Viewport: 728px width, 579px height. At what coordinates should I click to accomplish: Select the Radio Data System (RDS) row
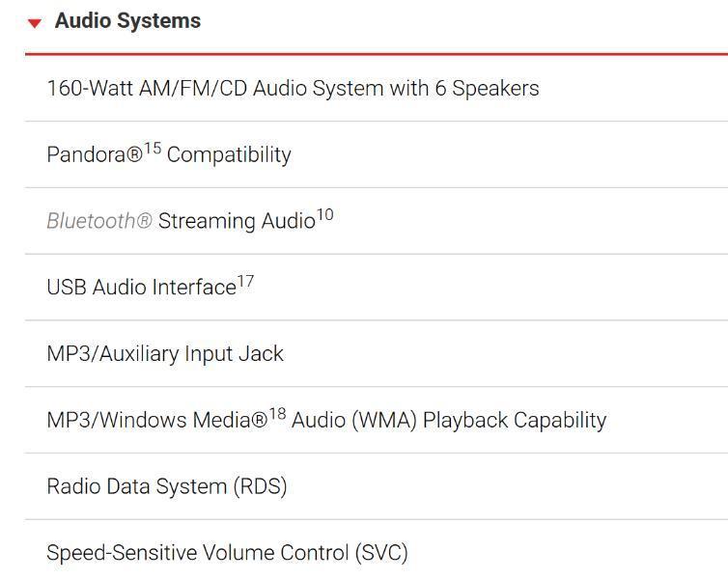tap(167, 487)
